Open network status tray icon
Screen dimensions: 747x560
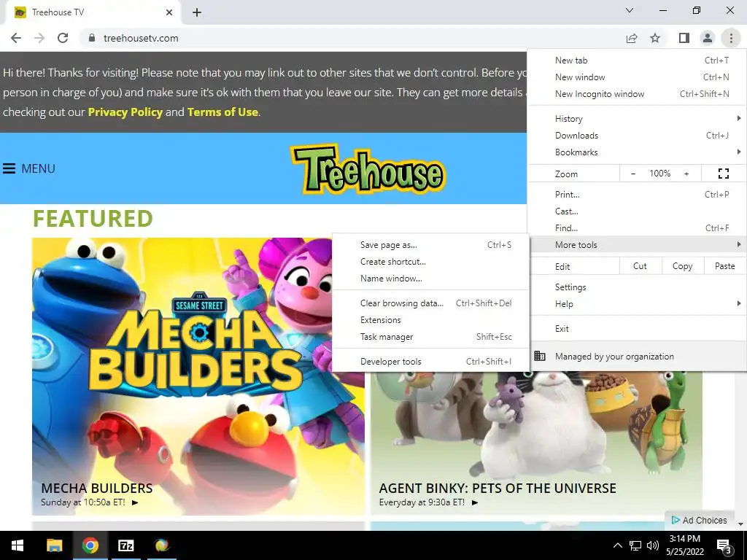pyautogui.click(x=635, y=545)
